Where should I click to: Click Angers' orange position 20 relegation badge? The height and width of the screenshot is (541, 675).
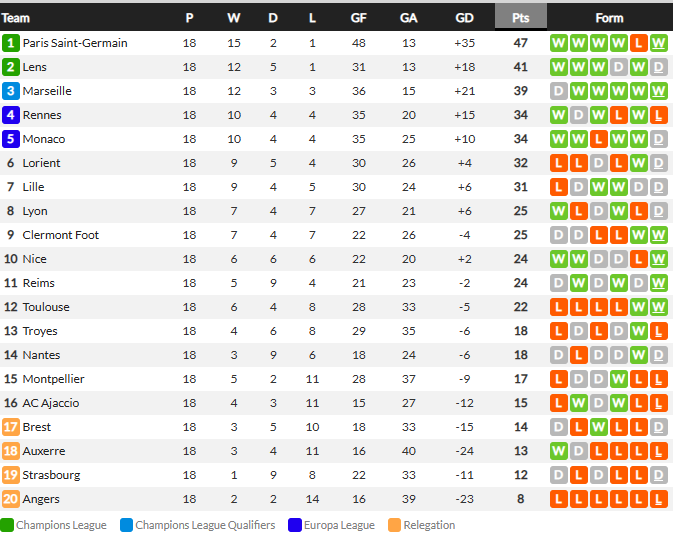click(x=11, y=499)
